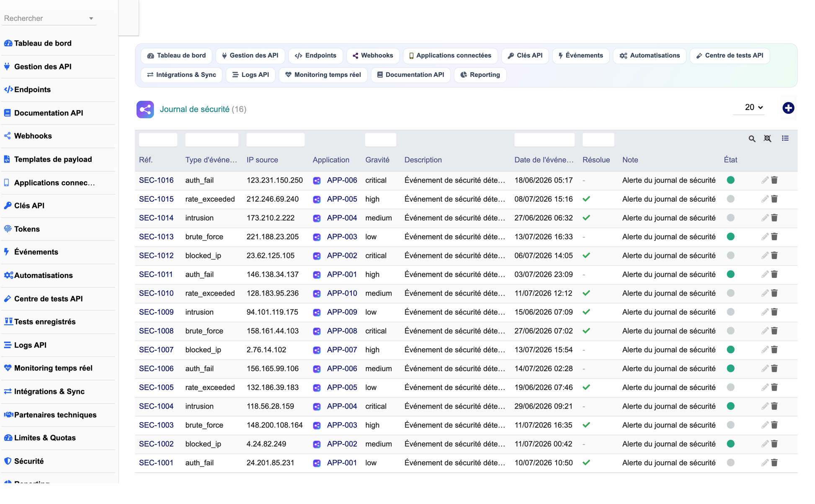Click the Date de l'événement filter field
Image resolution: width=815 pixels, height=504 pixels.
[544, 139]
